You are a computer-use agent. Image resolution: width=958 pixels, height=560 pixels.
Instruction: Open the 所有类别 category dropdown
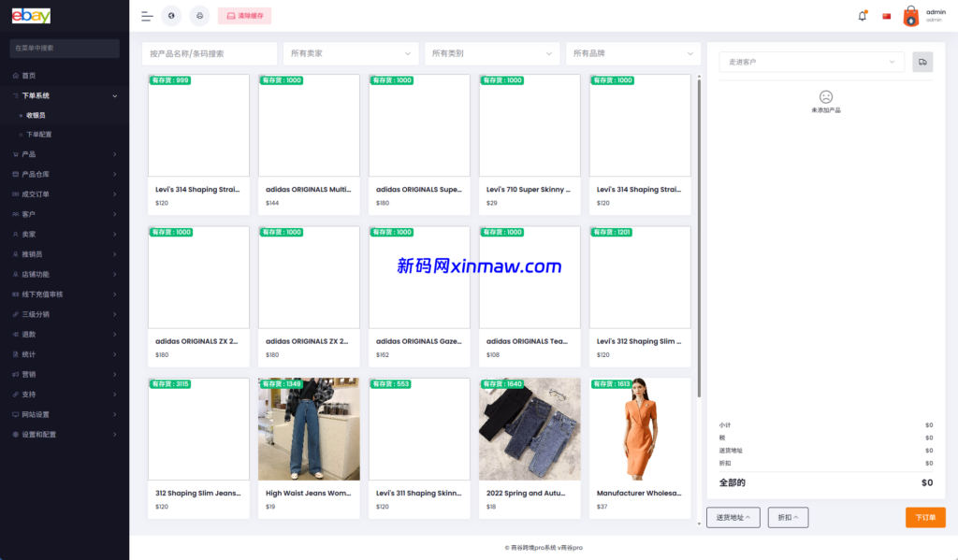tap(492, 54)
